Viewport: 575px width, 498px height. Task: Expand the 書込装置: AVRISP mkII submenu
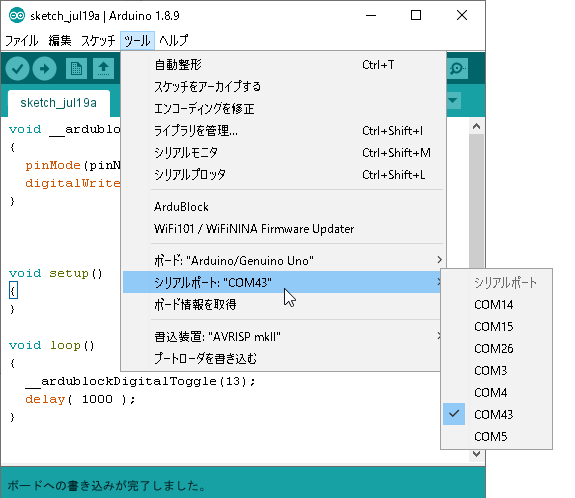282,336
